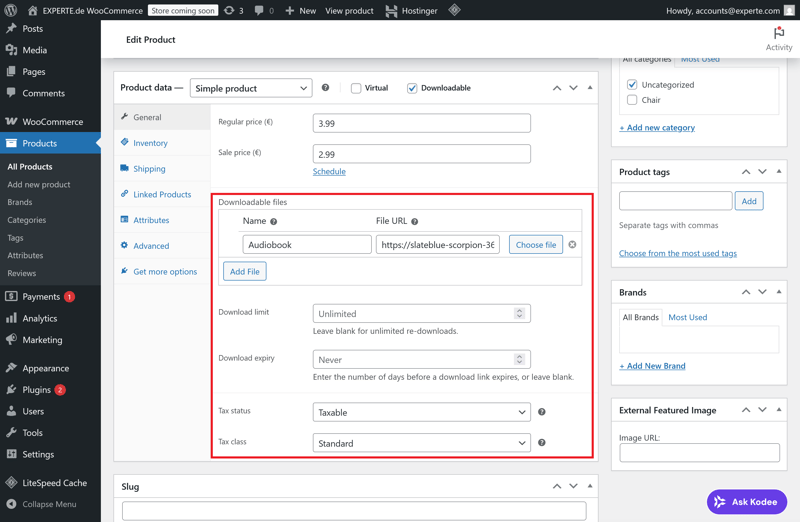Click the Choose file button
The width and height of the screenshot is (800, 522).
(x=536, y=245)
